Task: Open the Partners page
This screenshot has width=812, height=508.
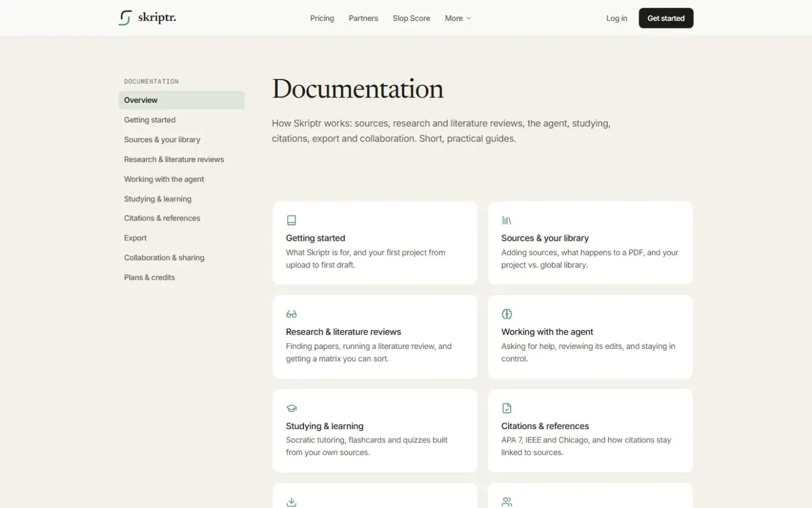Action: [363, 18]
